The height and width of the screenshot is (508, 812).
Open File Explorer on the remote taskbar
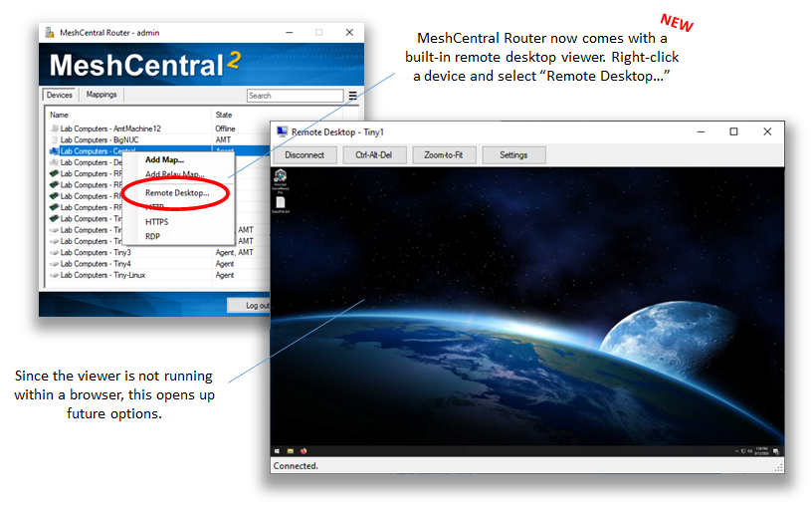(x=291, y=451)
